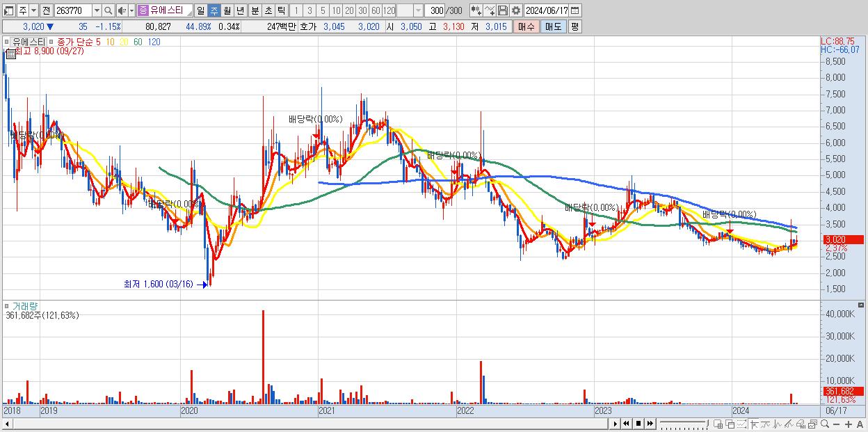Click the 매도 (sell) button

coord(553,26)
